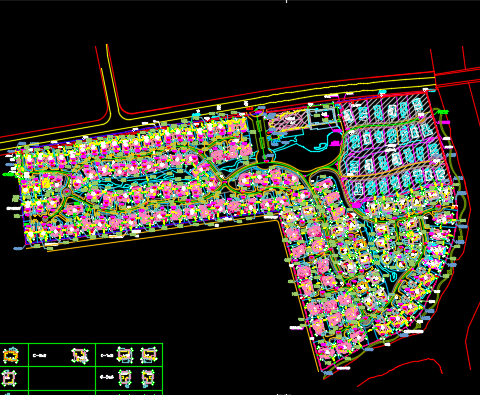Select second unit plan in legend's second-row right cell

click(148, 378)
